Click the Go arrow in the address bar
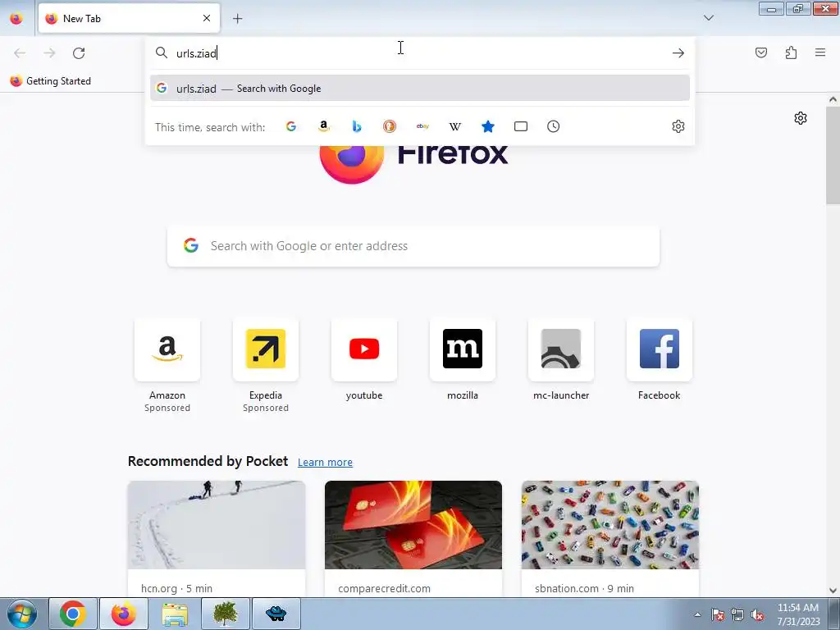Viewport: 840px width, 630px height. pyautogui.click(x=678, y=53)
